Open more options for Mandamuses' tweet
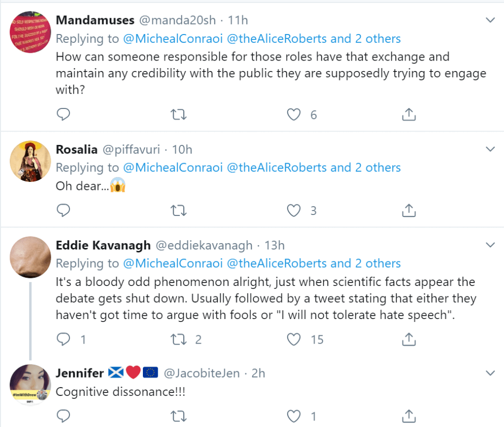This screenshot has width=504, height=427. pyautogui.click(x=490, y=20)
